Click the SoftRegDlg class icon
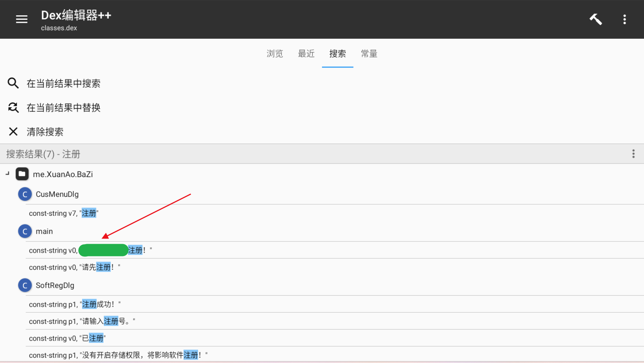 (x=25, y=285)
